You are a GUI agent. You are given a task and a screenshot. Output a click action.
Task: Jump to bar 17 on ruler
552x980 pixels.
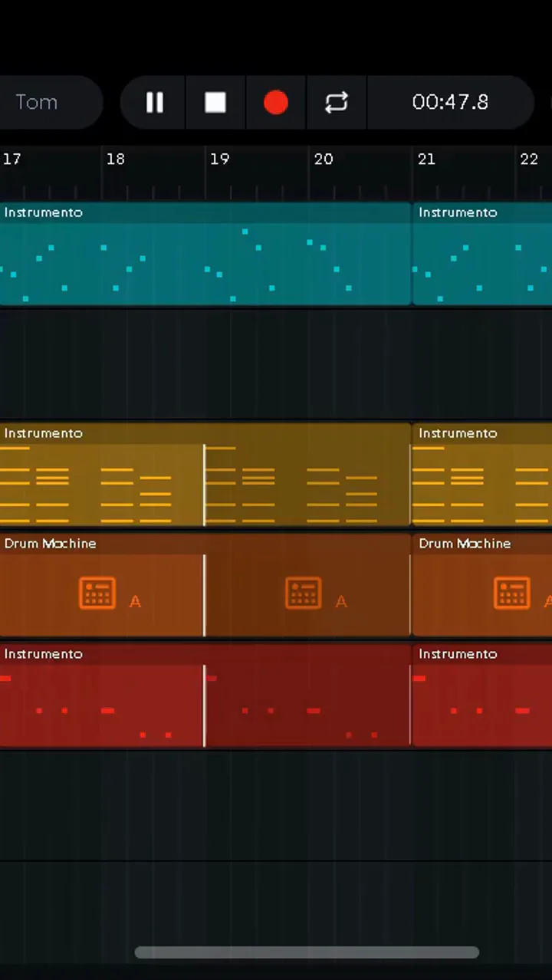[x=11, y=159]
